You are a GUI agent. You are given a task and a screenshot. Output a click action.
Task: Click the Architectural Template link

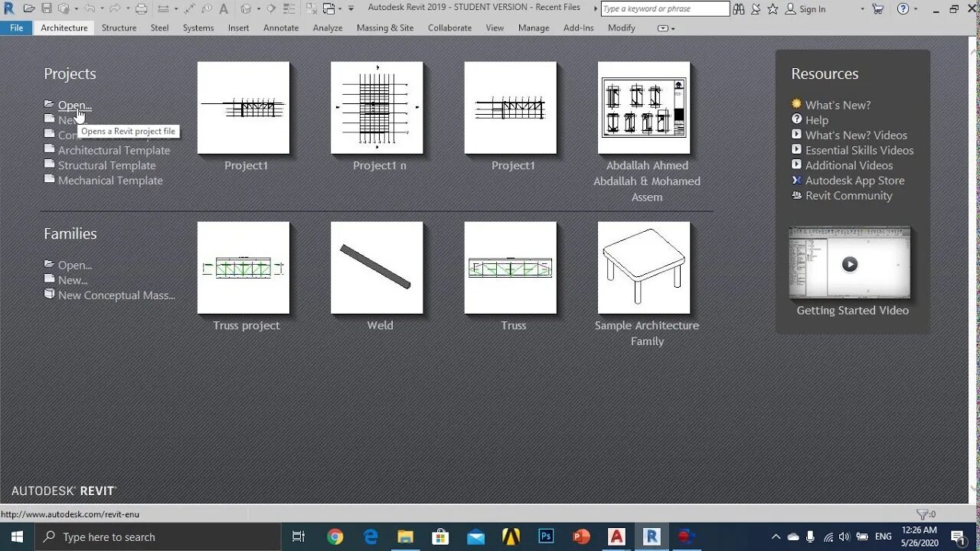click(114, 150)
